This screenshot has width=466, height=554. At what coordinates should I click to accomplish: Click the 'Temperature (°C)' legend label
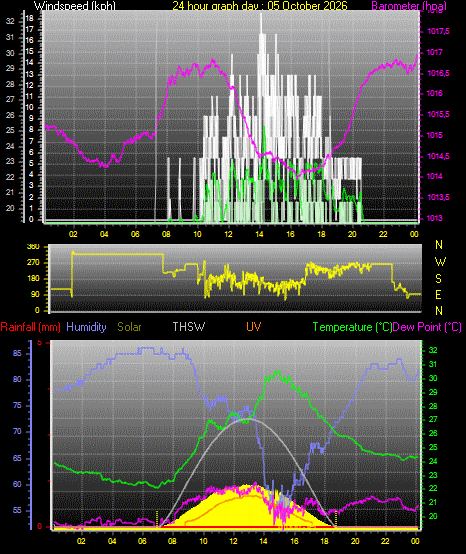click(x=352, y=327)
